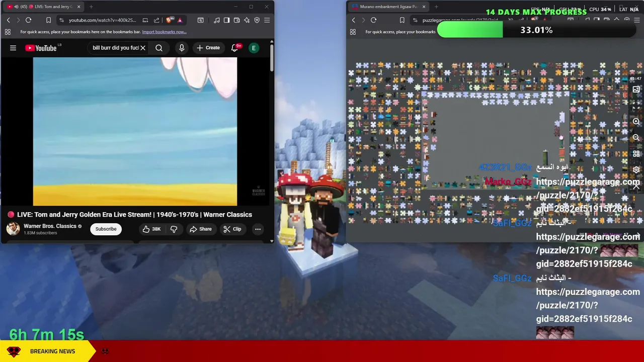Open more actions ellipsis under video
Screen dimensions: 644x362
click(x=258, y=229)
